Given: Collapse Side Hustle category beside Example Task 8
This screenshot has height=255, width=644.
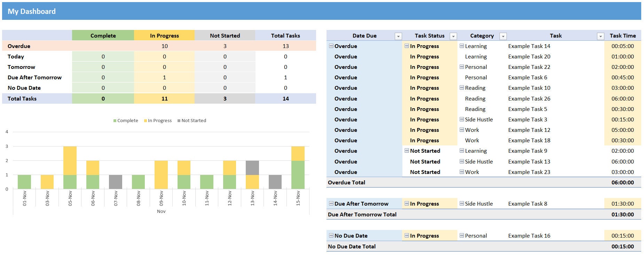Looking at the screenshot, I should click(x=462, y=203).
